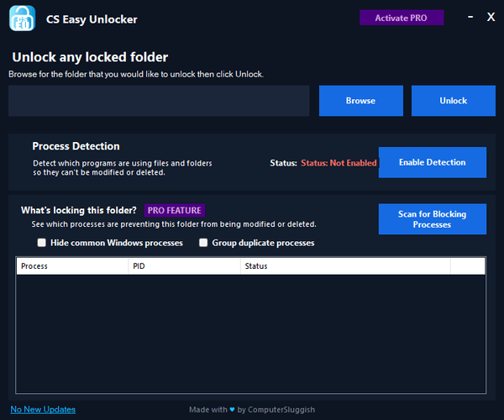Click the 'CS Easy Unlocker' title text
Viewport: 504px width, 420px height.
coord(92,19)
